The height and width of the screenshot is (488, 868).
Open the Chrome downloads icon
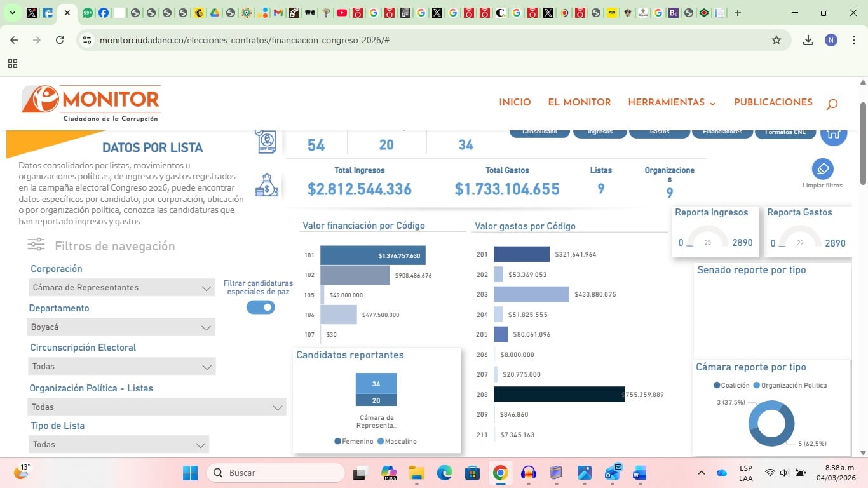tap(808, 40)
